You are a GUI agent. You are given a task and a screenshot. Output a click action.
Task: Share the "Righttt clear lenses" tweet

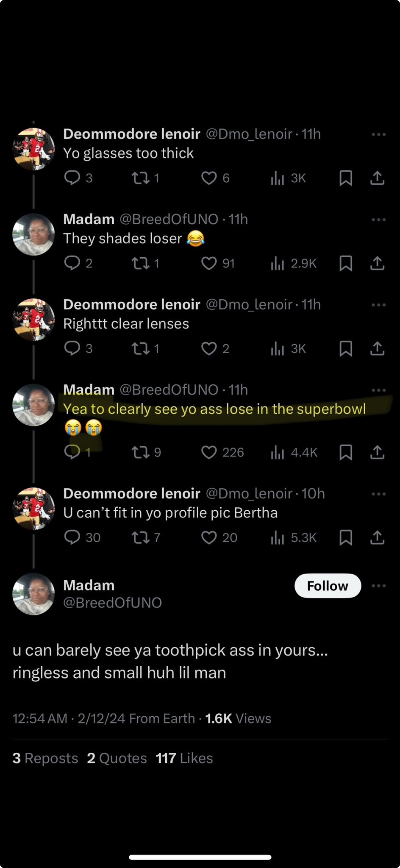[377, 348]
